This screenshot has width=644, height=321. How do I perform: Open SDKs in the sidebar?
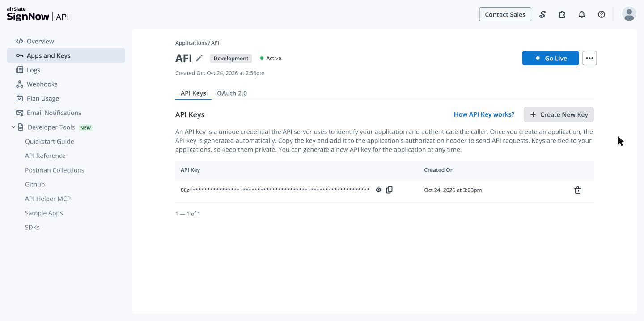click(x=32, y=227)
